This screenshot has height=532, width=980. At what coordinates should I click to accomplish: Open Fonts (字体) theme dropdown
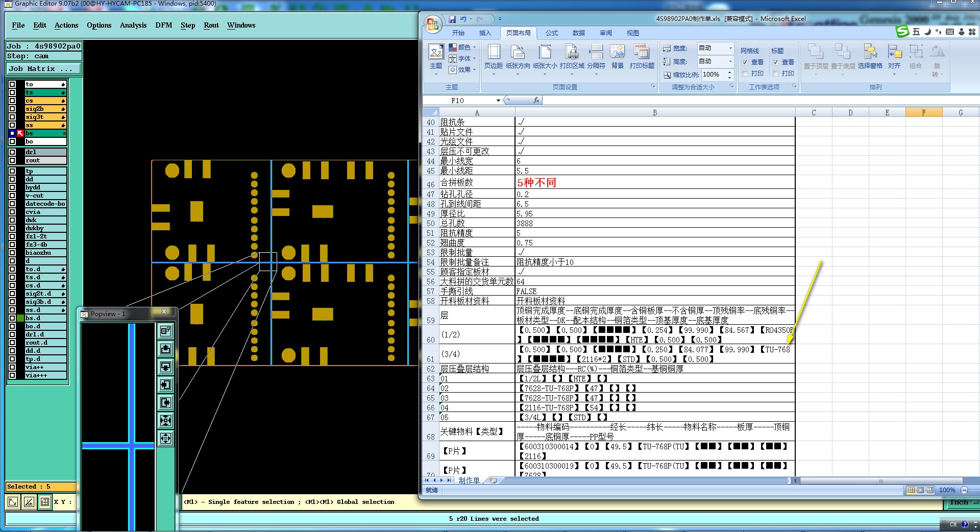click(462, 58)
